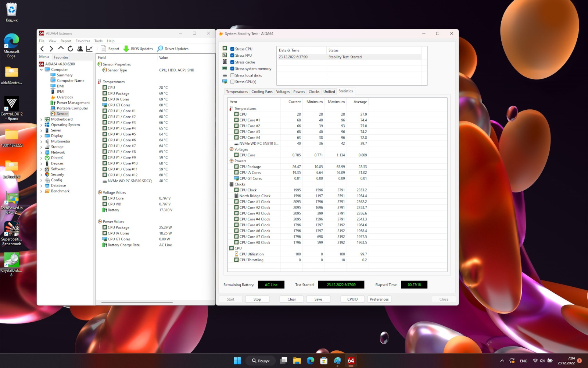Viewport: 588px width, 368px height.
Task: Enable Stress local disks checkbox
Action: [x=232, y=75]
